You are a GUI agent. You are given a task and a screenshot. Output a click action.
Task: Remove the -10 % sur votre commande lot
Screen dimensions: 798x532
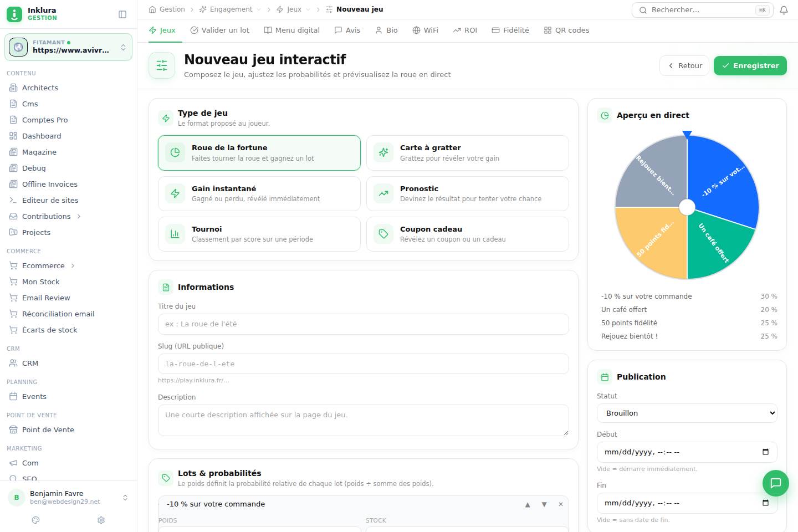coord(560,504)
